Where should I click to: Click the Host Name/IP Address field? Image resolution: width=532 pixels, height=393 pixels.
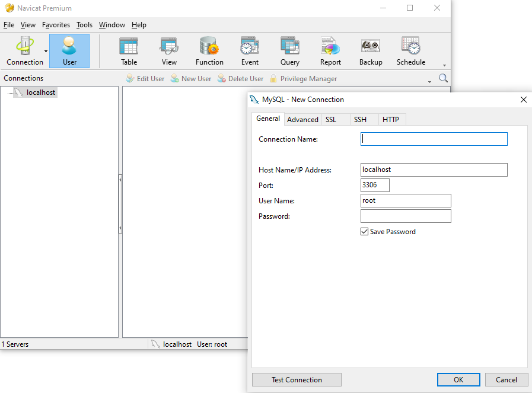click(434, 170)
